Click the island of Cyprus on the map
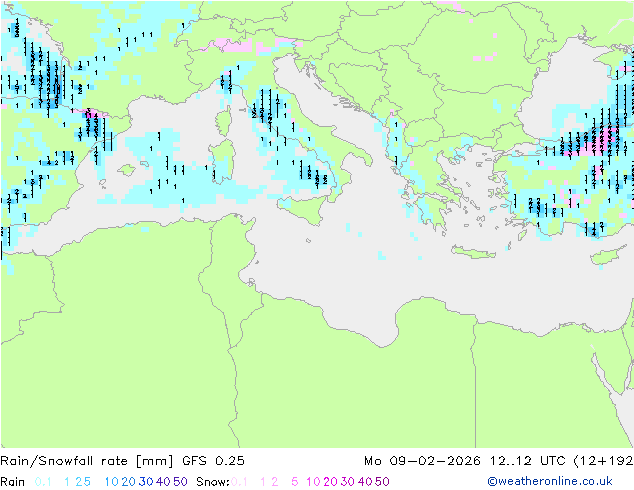Image resolution: width=634 pixels, height=490 pixels. point(607,256)
